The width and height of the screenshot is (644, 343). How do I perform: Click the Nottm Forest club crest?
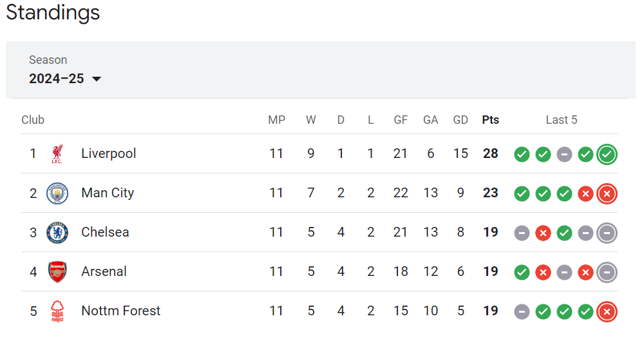pyautogui.click(x=57, y=311)
